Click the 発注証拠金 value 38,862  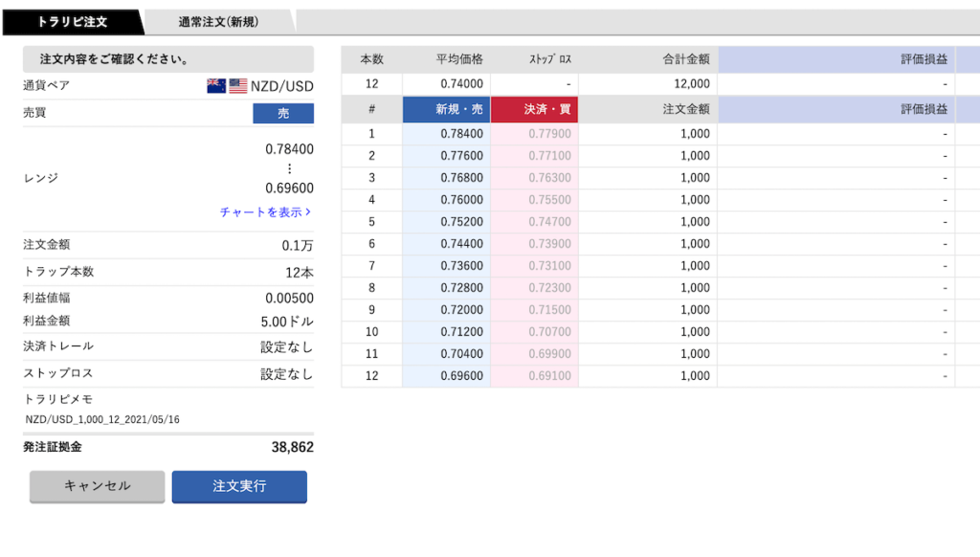click(293, 447)
